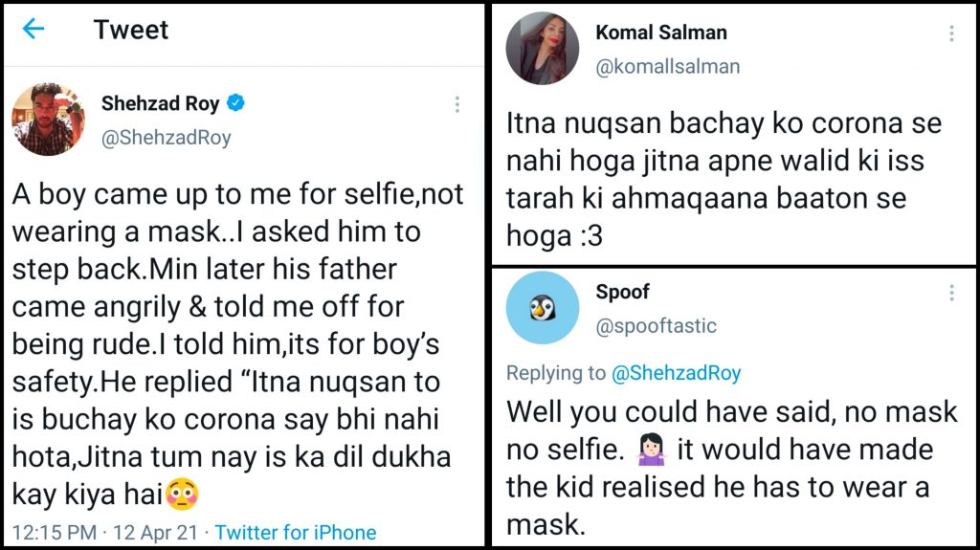Expand the overflow menu on Spoof's reply
The height and width of the screenshot is (550, 980).
pos(951,293)
